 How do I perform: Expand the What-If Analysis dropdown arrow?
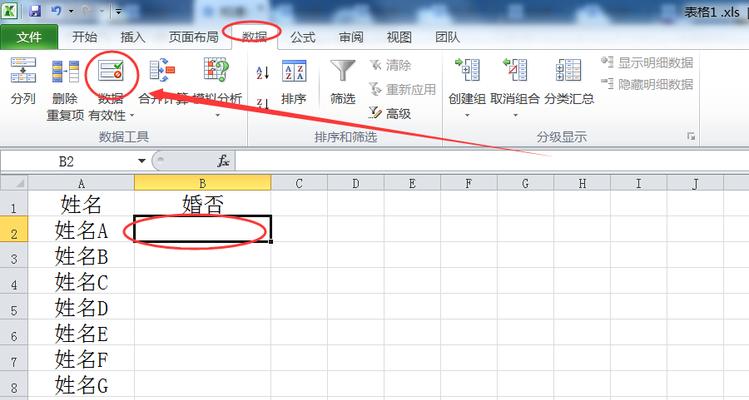pyautogui.click(x=217, y=116)
